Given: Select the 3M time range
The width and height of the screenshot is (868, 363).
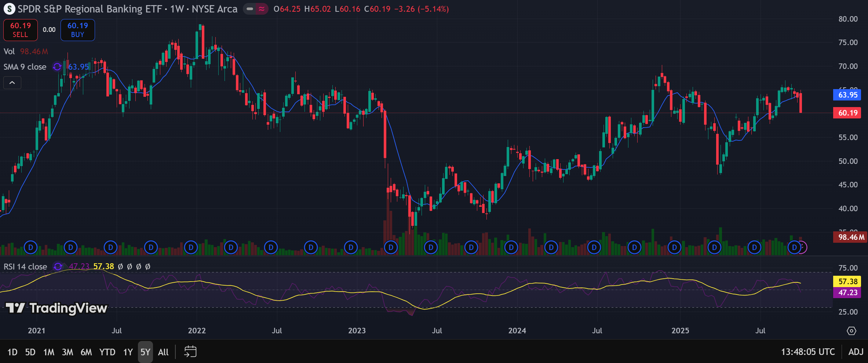Looking at the screenshot, I should point(68,352).
